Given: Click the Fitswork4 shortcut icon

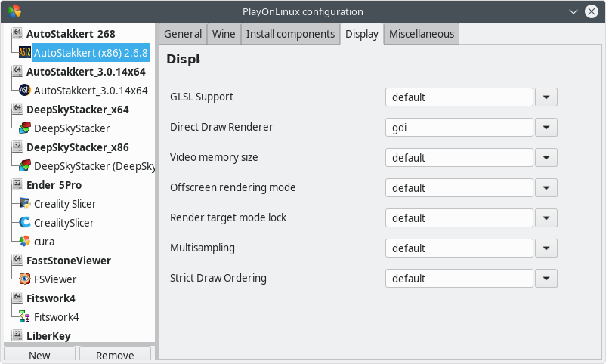Looking at the screenshot, I should point(25,317).
